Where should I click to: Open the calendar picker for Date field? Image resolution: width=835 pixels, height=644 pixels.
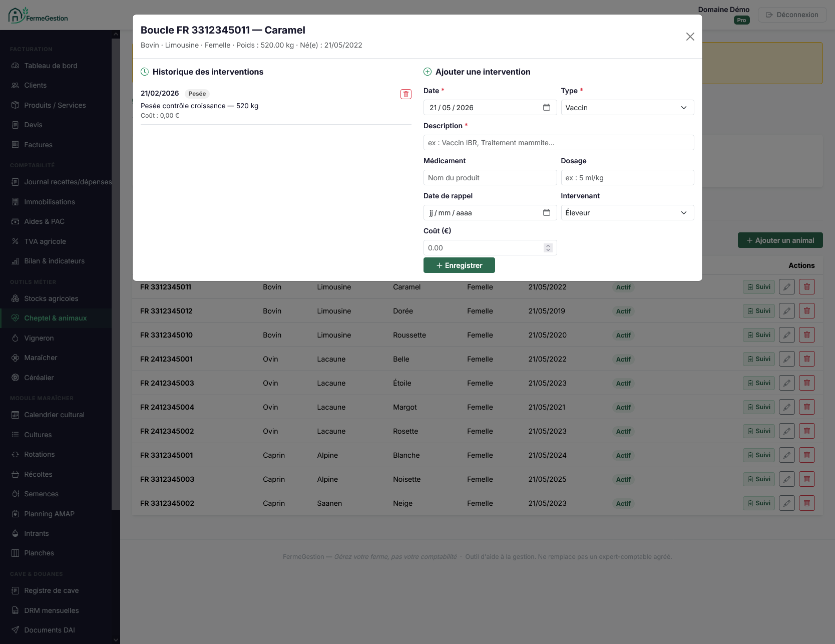[x=547, y=108]
